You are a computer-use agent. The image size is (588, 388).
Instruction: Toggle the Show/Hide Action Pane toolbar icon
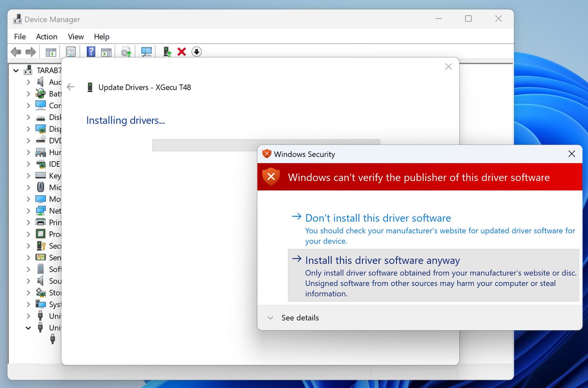coord(106,51)
